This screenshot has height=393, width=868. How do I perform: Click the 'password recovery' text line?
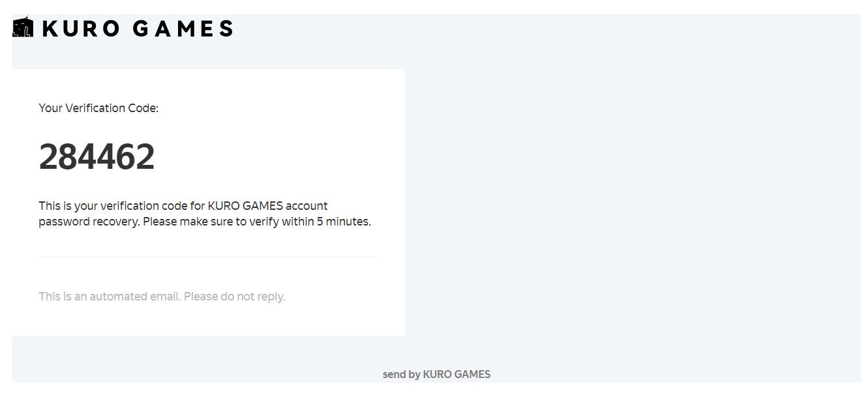coord(89,222)
